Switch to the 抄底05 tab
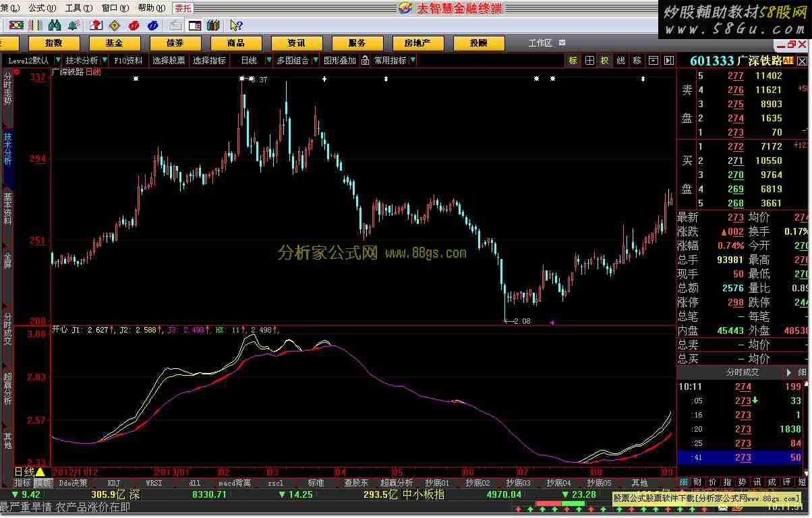The image size is (812, 518). point(599,483)
